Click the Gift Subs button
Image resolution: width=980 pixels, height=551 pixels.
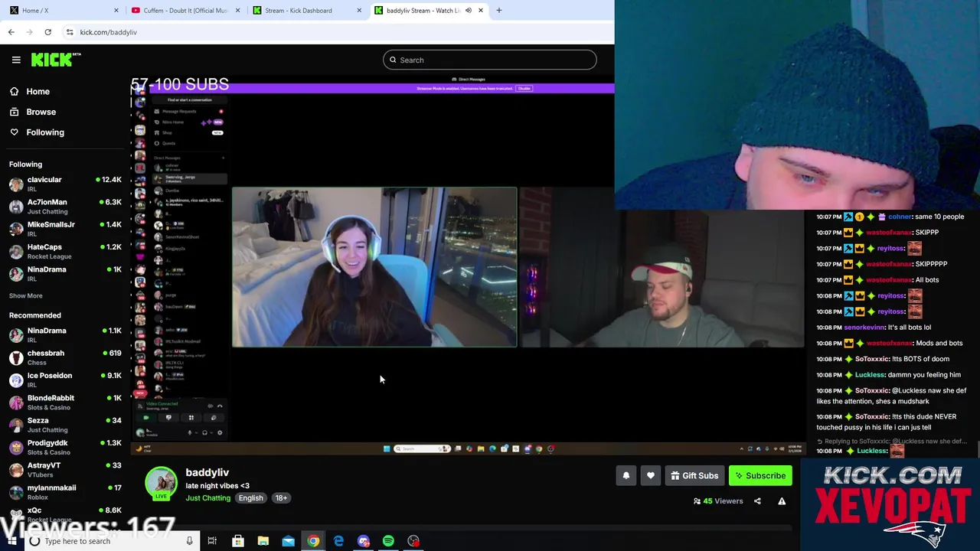tap(694, 476)
